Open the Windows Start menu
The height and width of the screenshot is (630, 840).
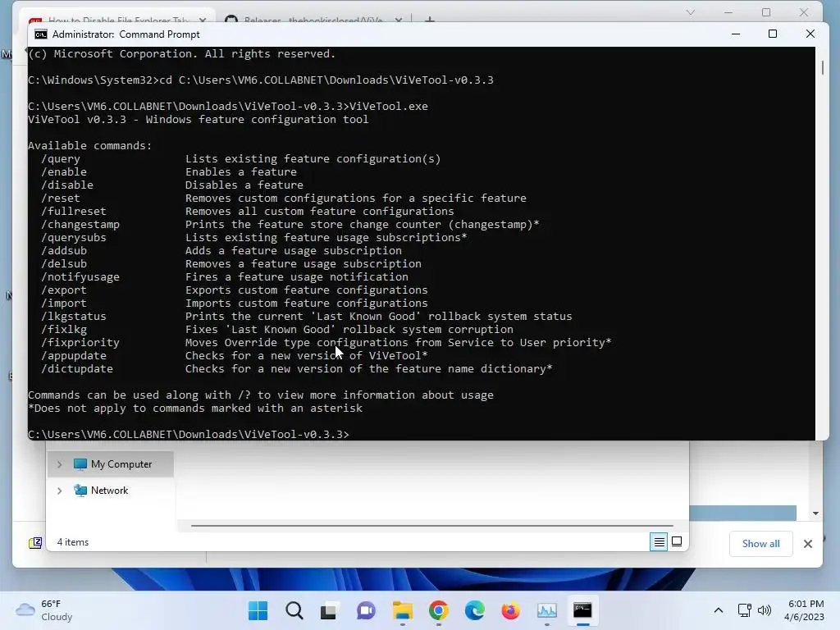click(x=258, y=610)
